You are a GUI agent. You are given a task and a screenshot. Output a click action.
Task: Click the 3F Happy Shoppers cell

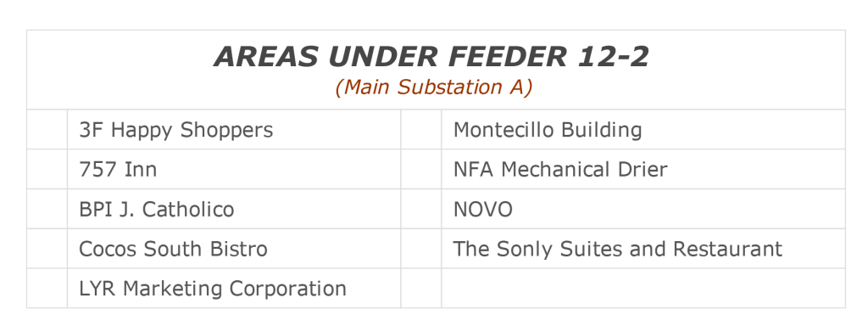click(234, 129)
